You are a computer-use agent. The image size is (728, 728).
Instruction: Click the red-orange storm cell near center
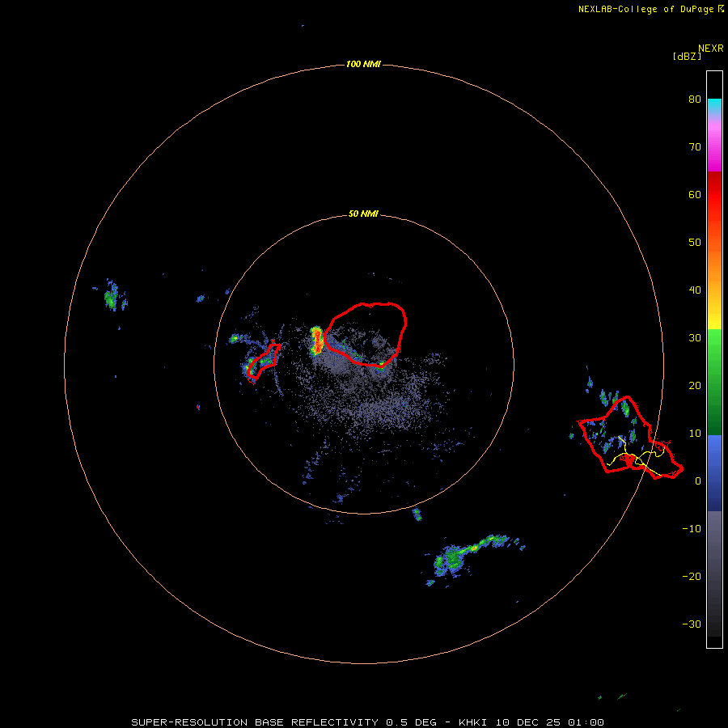point(317,341)
